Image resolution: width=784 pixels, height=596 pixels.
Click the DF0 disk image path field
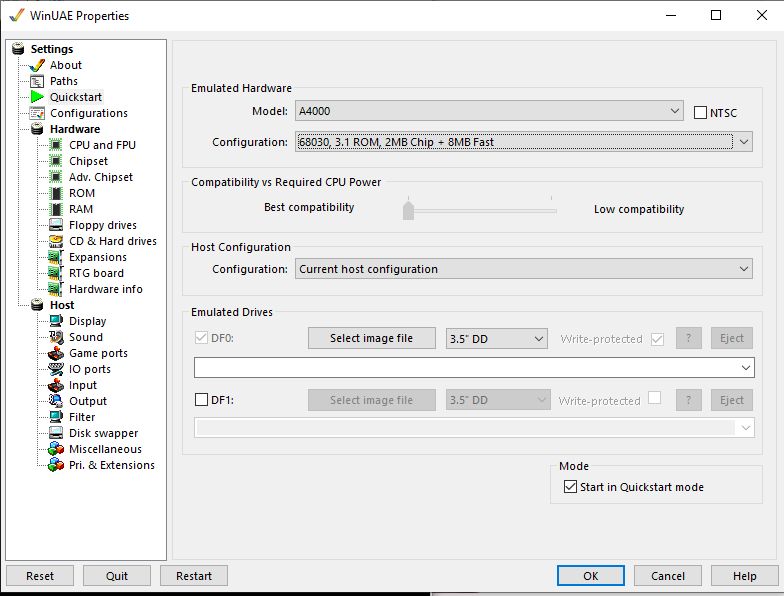click(465, 368)
